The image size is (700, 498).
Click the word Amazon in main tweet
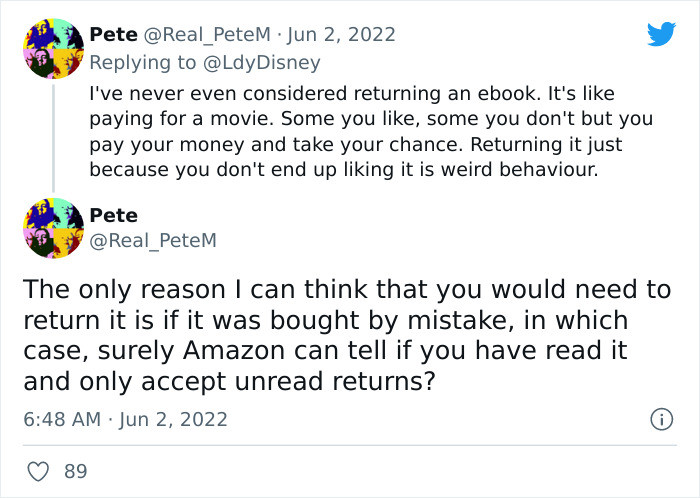[x=234, y=351]
